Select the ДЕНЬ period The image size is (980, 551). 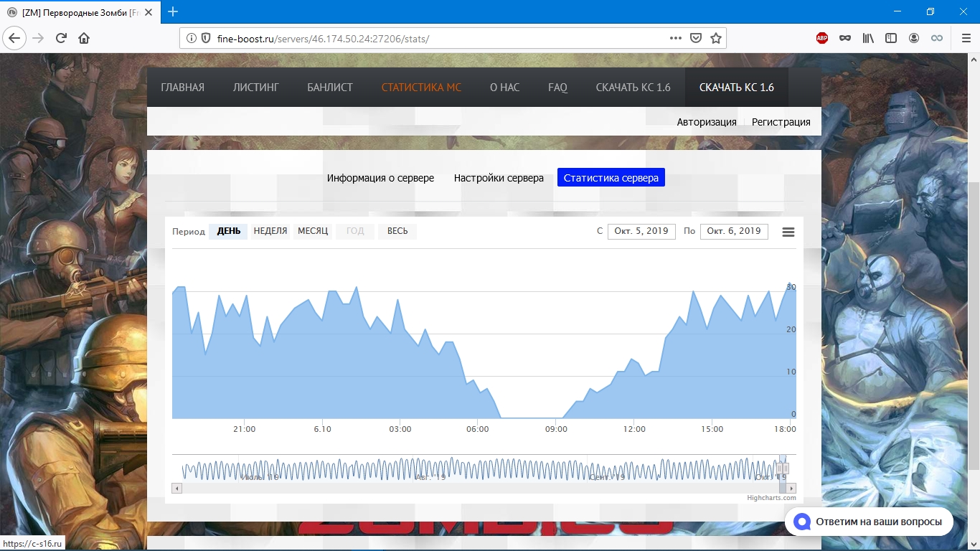point(229,231)
